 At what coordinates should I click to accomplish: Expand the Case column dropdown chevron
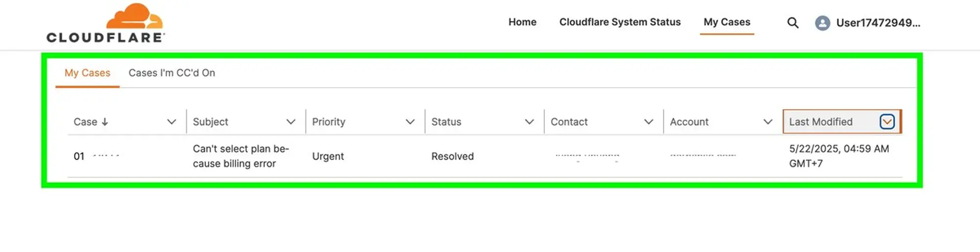pos(171,122)
